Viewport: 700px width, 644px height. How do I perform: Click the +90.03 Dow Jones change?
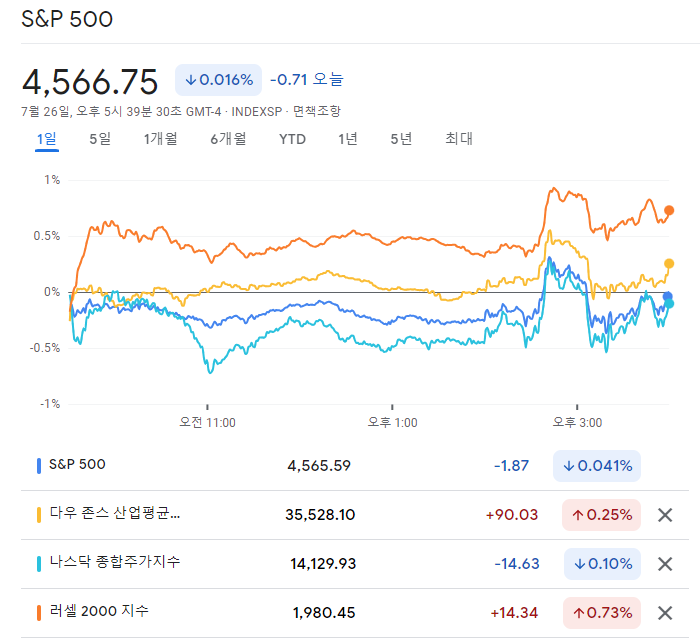[512, 515]
